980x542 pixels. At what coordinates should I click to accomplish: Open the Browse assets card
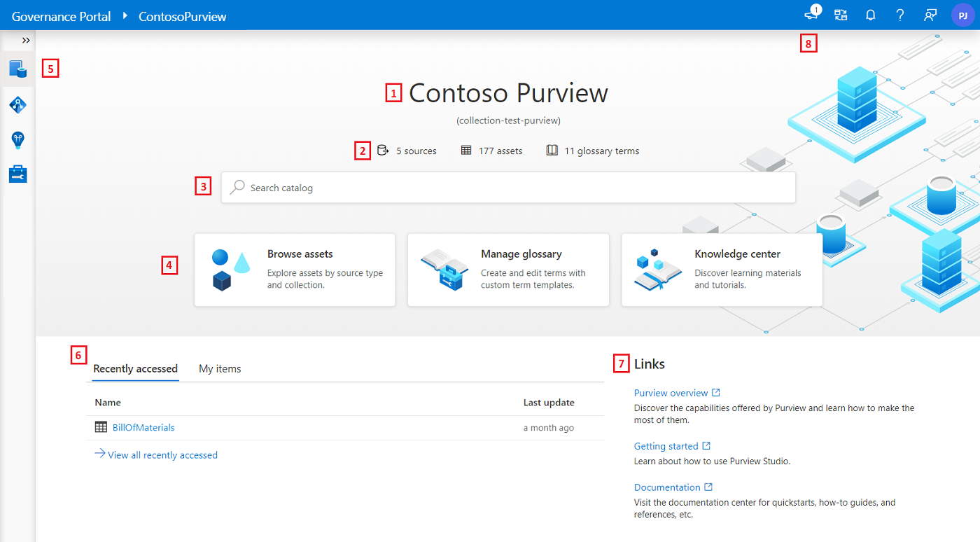pyautogui.click(x=294, y=270)
